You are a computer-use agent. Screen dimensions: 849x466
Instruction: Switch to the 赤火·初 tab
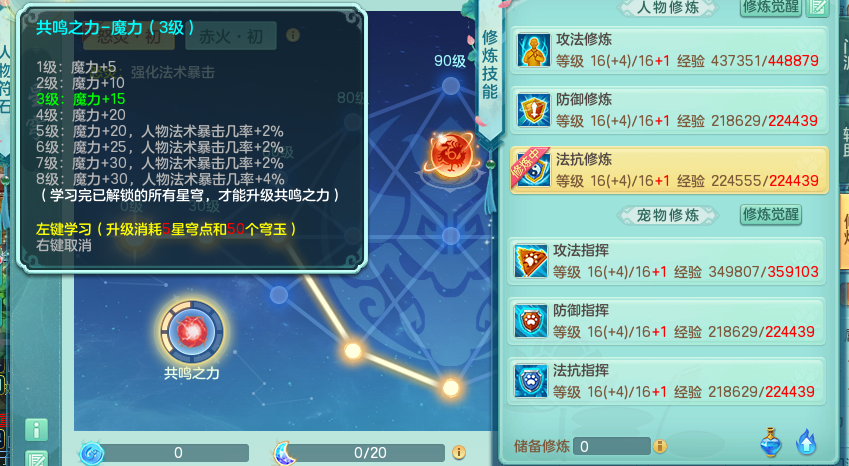[x=231, y=36]
